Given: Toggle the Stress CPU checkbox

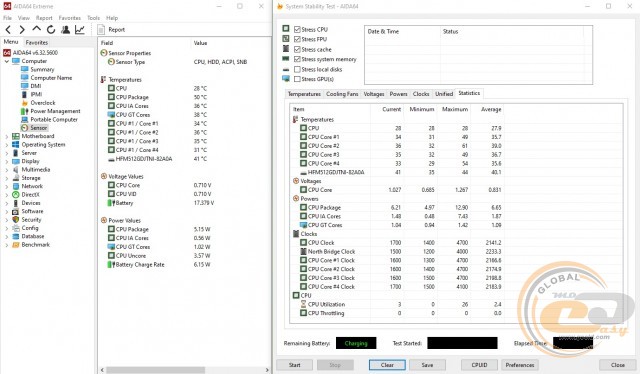Looking at the screenshot, I should point(297,29).
